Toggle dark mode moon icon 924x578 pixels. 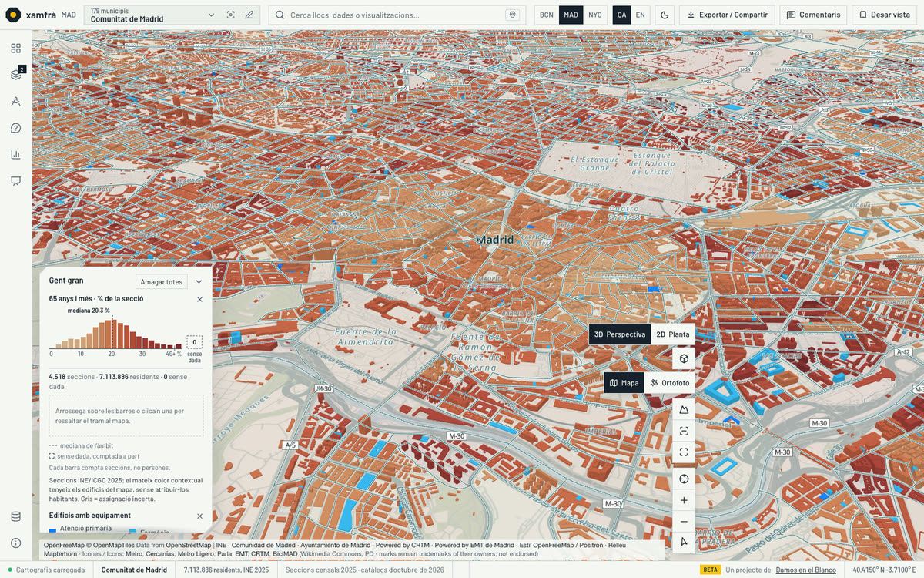click(x=665, y=15)
